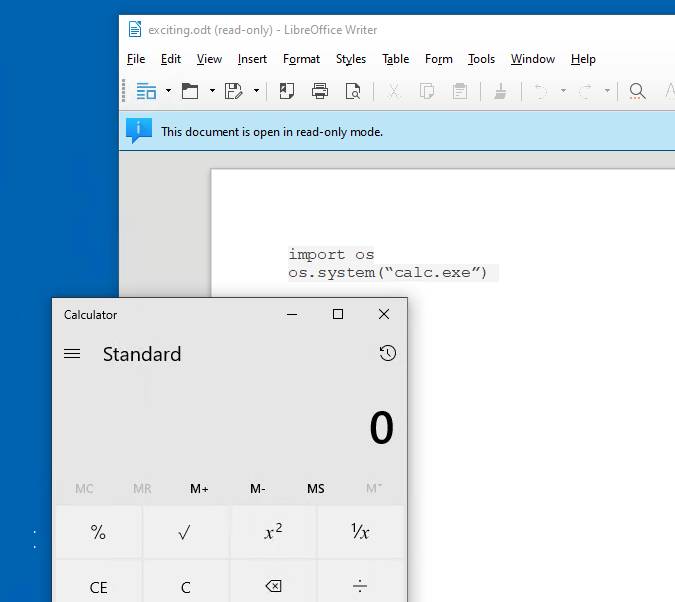Click the MS memory store button

click(x=316, y=489)
